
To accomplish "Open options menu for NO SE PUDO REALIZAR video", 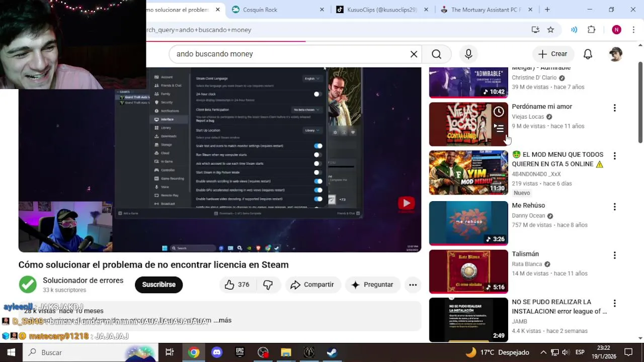I will coord(614,303).
